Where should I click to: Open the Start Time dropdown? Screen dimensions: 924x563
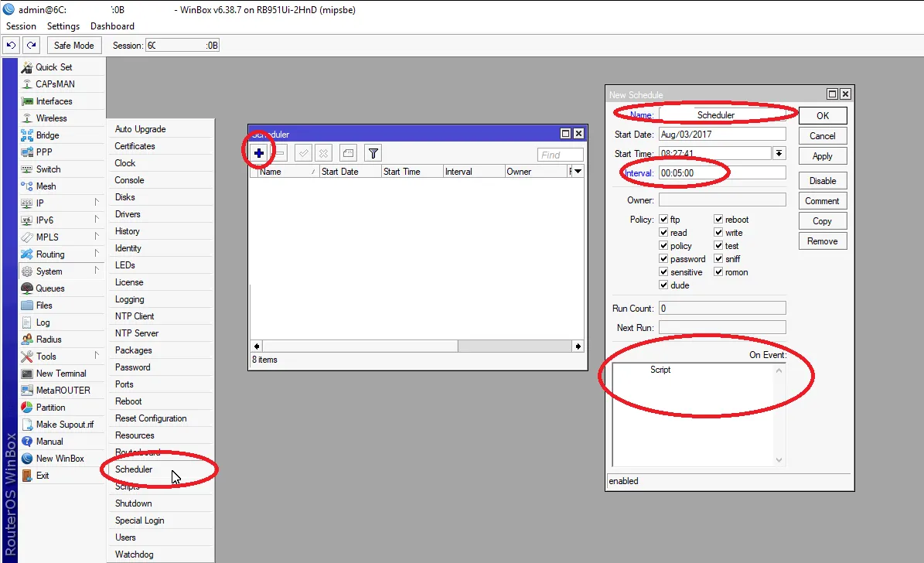[779, 152]
